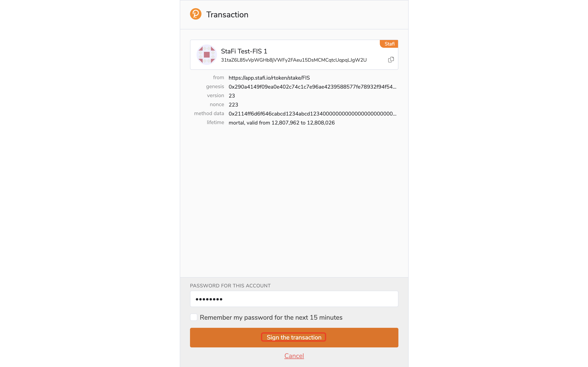Click the StaFi Test-FIS 1 account identicon
588x367 pixels.
tap(206, 55)
